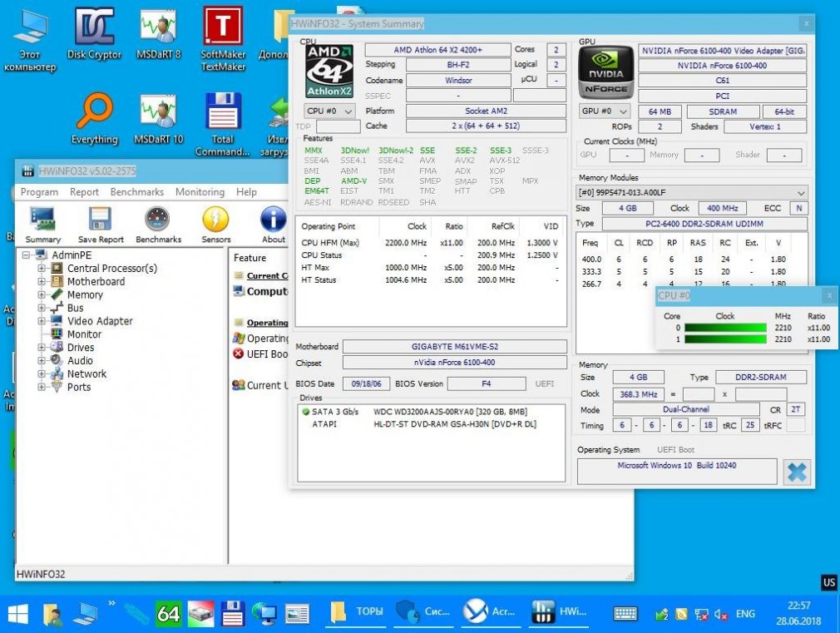
Task: Open the Этот компьютер desktop icon
Action: point(30,40)
